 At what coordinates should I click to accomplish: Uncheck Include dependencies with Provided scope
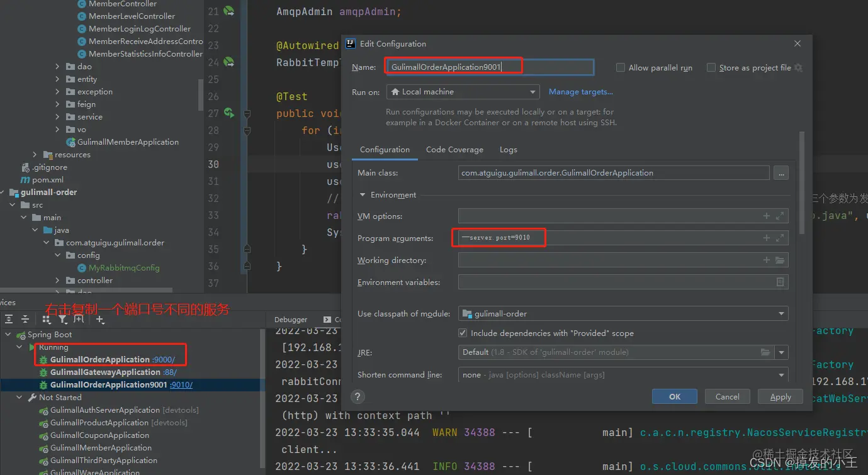pos(463,333)
